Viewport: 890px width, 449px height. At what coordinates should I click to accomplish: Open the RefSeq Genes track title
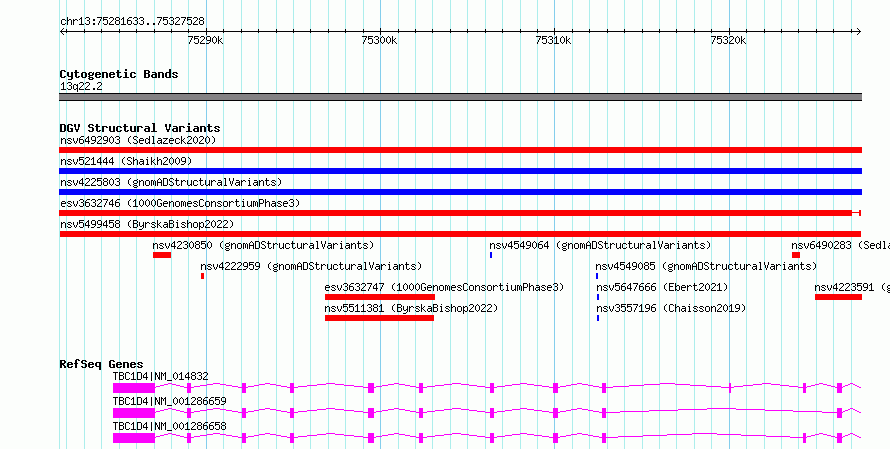click(102, 364)
